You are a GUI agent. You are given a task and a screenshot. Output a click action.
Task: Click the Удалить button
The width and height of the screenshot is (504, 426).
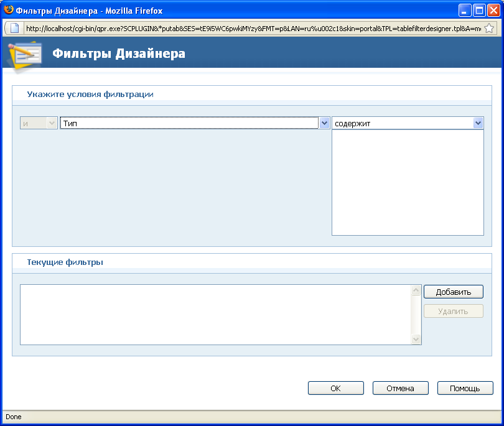(x=453, y=311)
